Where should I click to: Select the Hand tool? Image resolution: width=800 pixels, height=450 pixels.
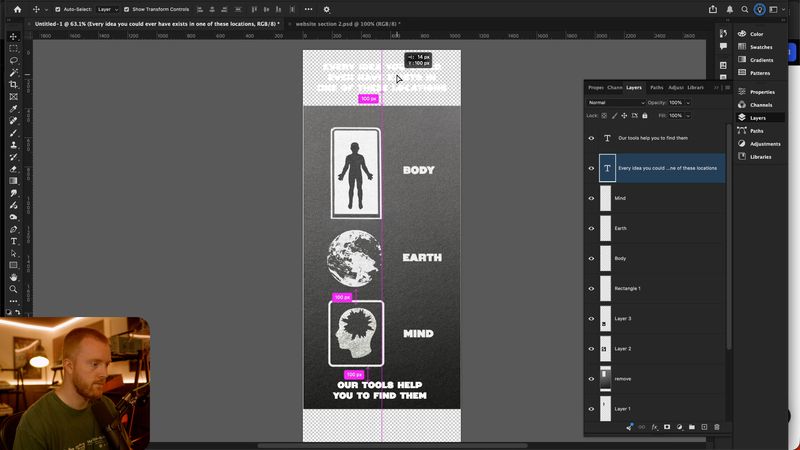coord(14,277)
